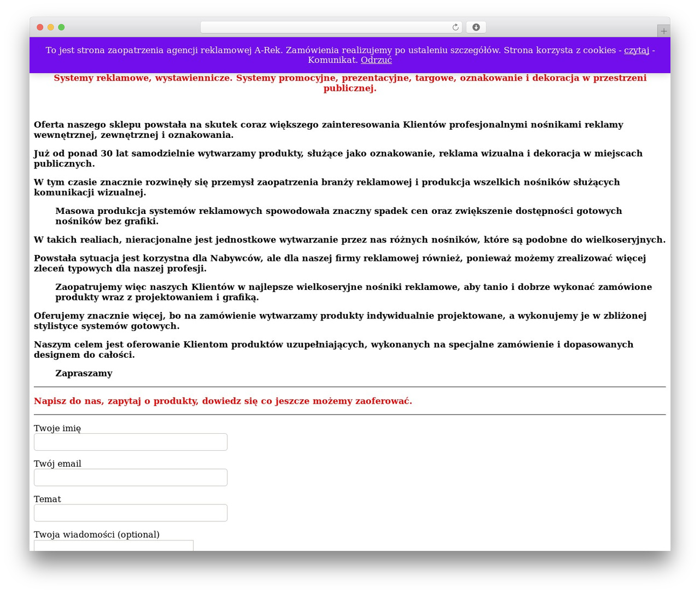Close the browser window with red button
This screenshot has width=700, height=593.
pos(40,27)
